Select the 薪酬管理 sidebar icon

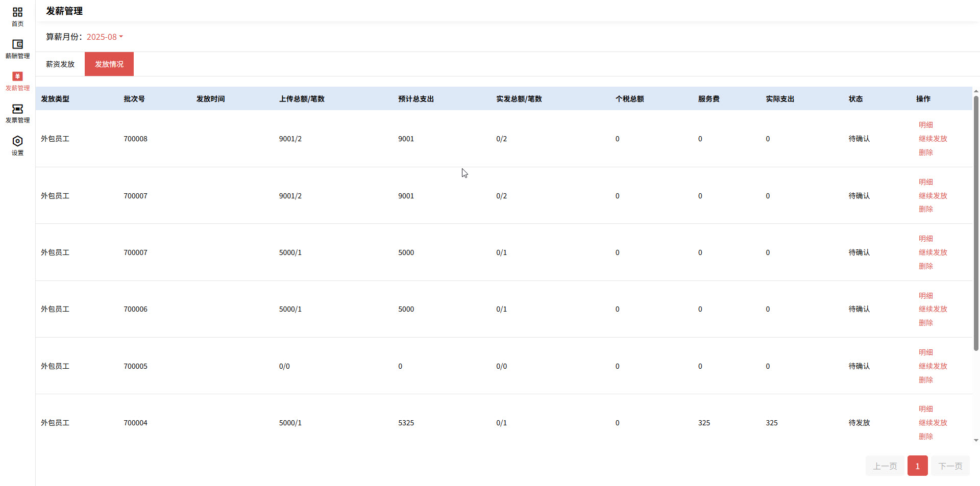coord(17,48)
